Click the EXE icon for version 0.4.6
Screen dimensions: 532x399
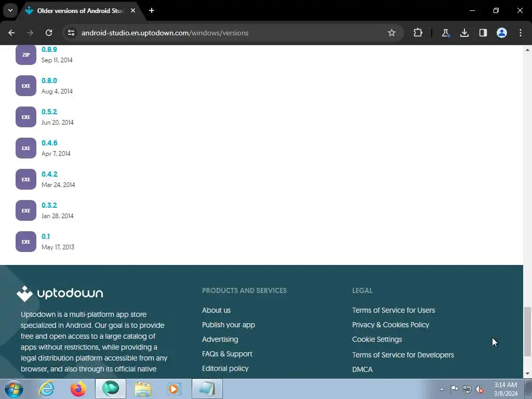(26, 148)
